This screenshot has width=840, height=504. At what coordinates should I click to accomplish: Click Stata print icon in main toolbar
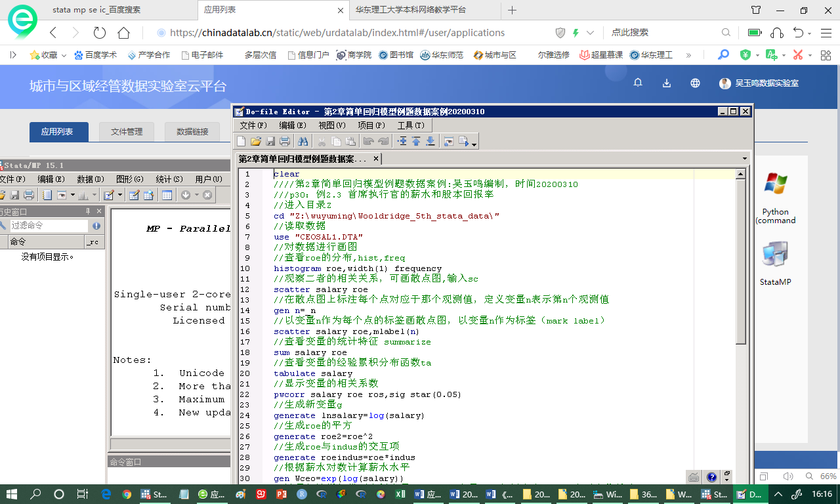tap(29, 195)
